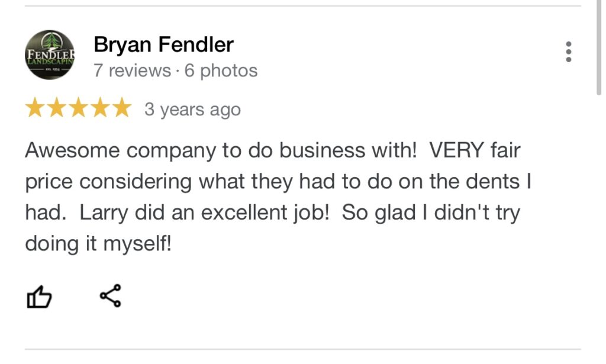Share Bryan Fendler's review
The image size is (606, 364).
tap(111, 295)
